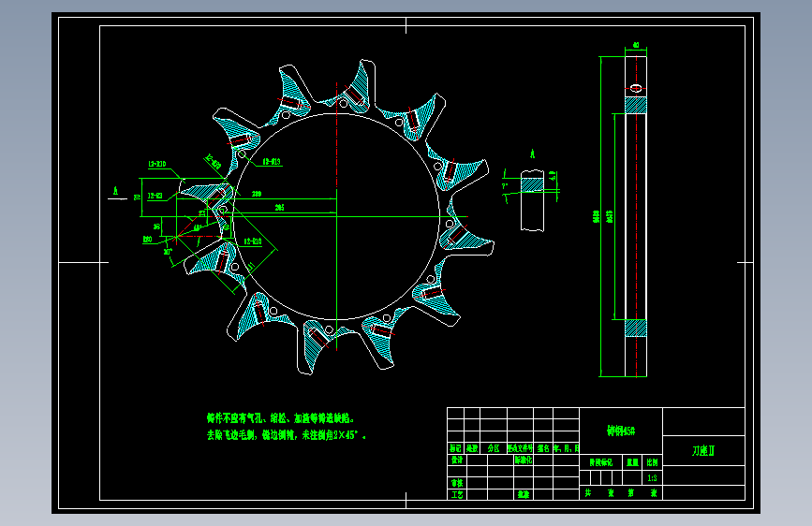812x526 pixels.
Task: Click the 批准 cell label
Action: [523, 494]
